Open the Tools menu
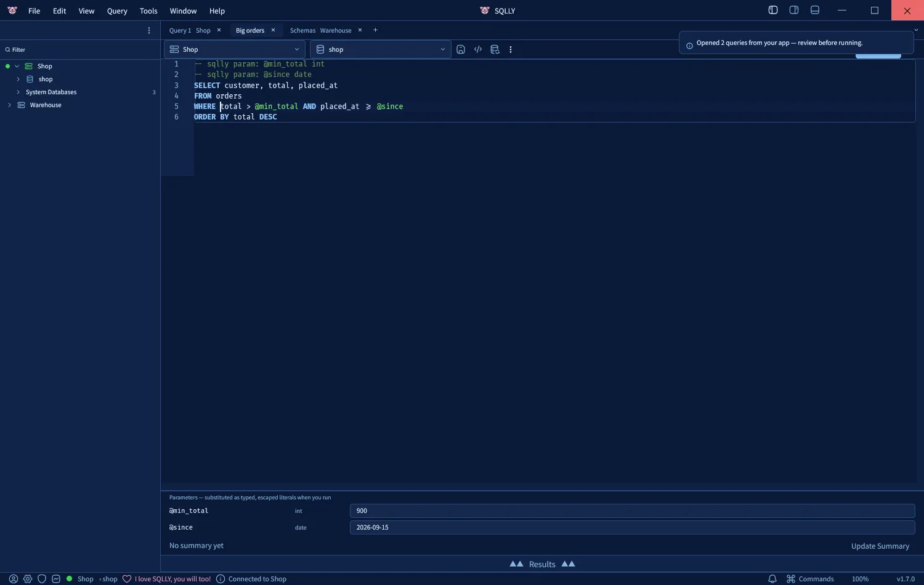Screen dimensions: 924x585 pyautogui.click(x=148, y=10)
